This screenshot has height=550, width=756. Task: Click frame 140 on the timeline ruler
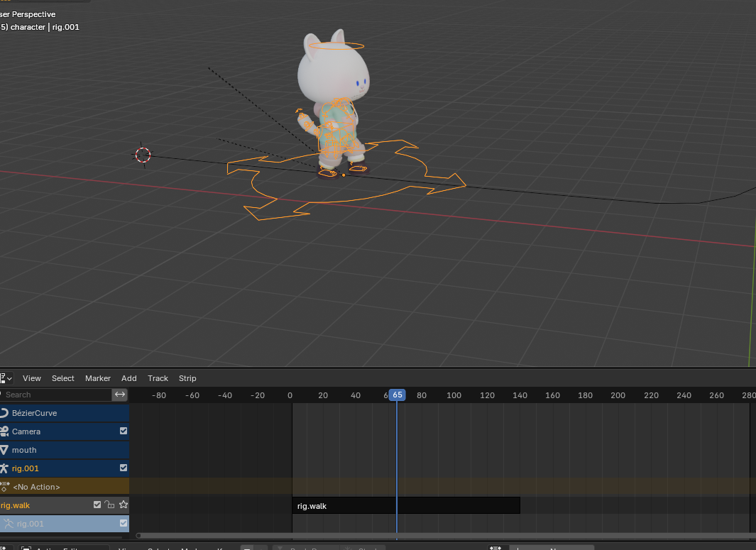tap(520, 395)
